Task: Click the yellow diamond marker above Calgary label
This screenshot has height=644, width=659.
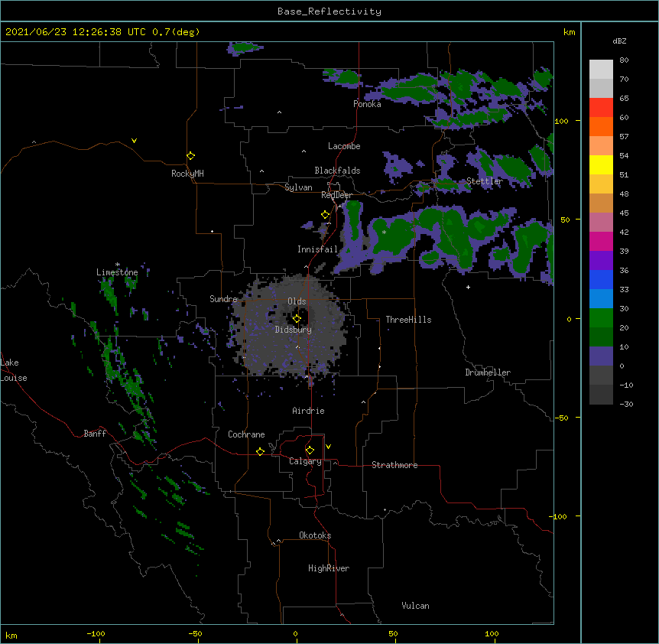Action: 310,450
